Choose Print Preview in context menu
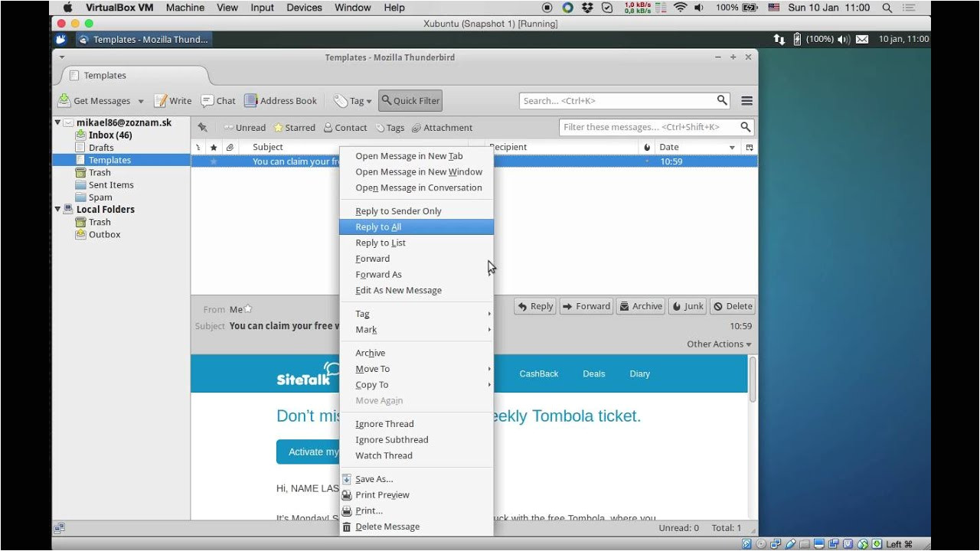The width and height of the screenshot is (980, 551). [x=416, y=495]
